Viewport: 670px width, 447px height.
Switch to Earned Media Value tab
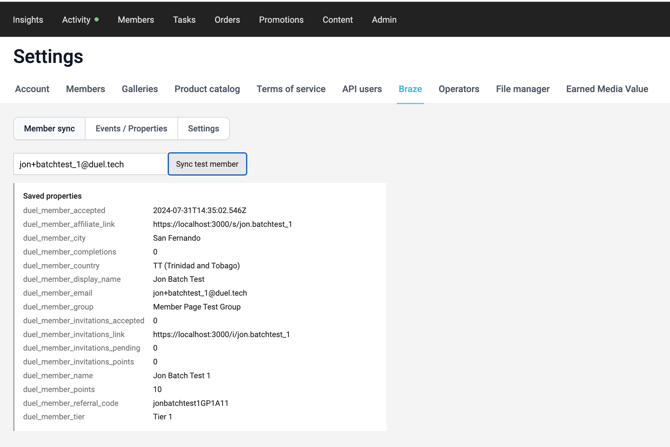coord(607,89)
